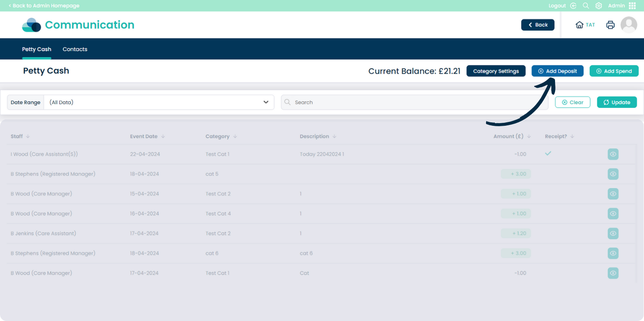Image resolution: width=644 pixels, height=321 pixels.
Task: Click the Update button
Action: pyautogui.click(x=617, y=102)
